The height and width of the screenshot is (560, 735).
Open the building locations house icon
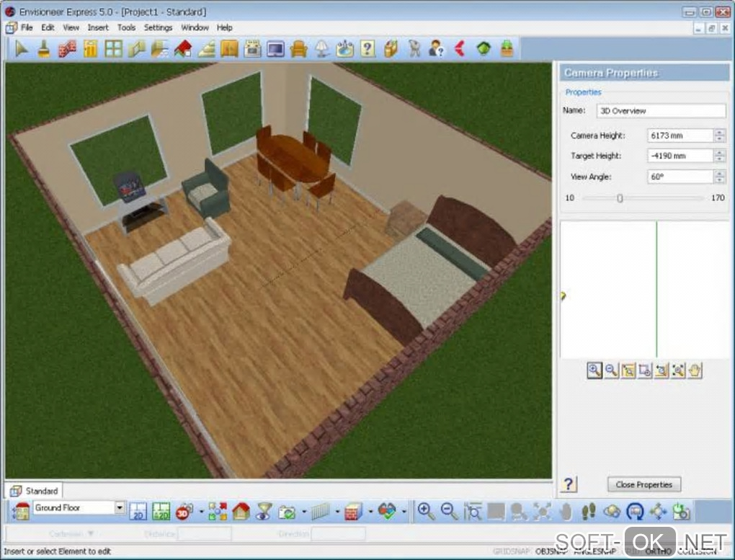21,511
